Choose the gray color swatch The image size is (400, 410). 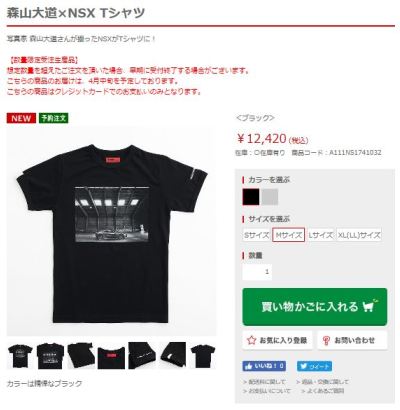[x=270, y=197]
